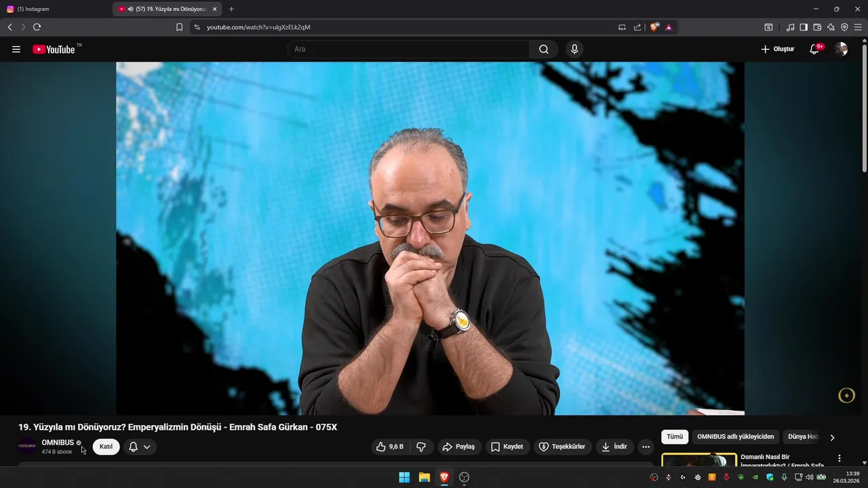Click the muted microphone tray icon
This screenshot has height=488, width=868.
pyautogui.click(x=669, y=477)
